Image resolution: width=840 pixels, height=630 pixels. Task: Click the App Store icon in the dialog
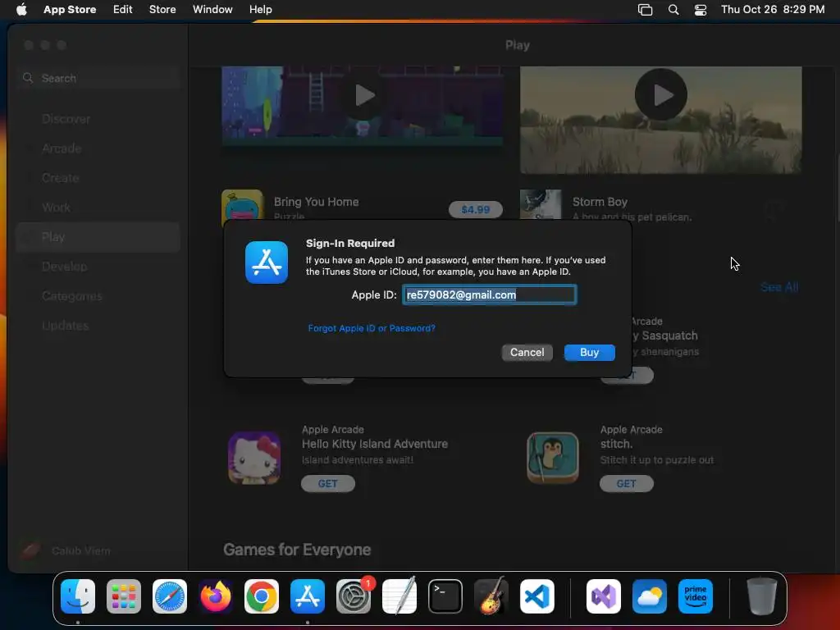click(x=267, y=262)
